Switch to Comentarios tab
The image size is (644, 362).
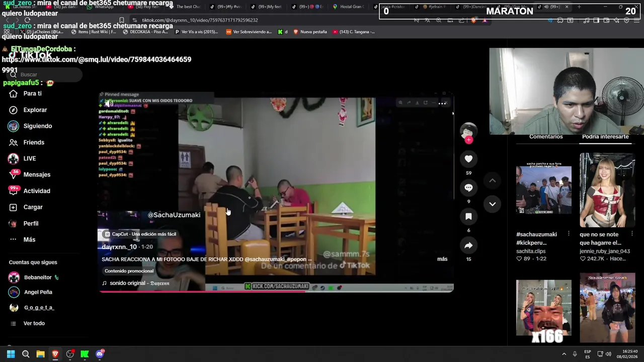[546, 137]
